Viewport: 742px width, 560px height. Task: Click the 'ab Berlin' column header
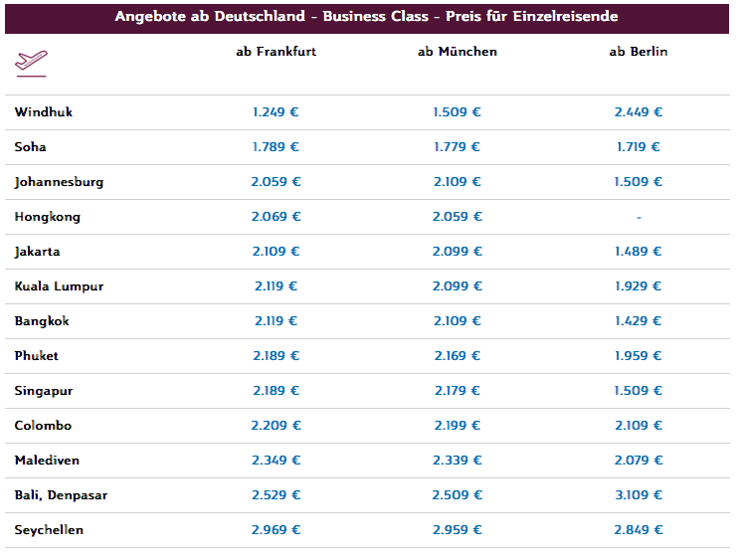(x=639, y=52)
